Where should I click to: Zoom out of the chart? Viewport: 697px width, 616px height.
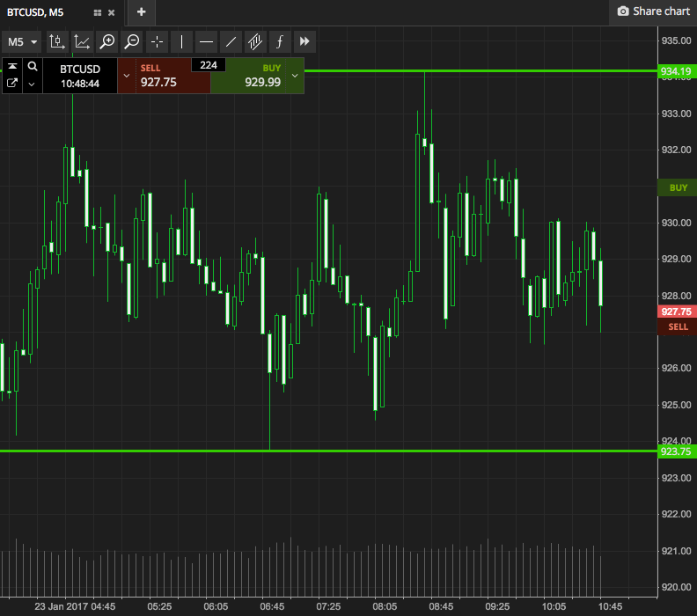pos(132,41)
